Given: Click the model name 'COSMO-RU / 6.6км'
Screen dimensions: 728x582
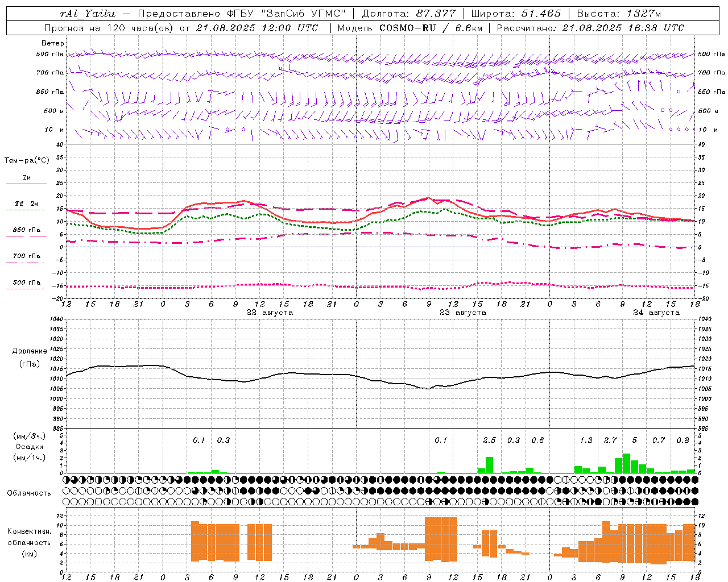Looking at the screenshot, I should pyautogui.click(x=431, y=28).
